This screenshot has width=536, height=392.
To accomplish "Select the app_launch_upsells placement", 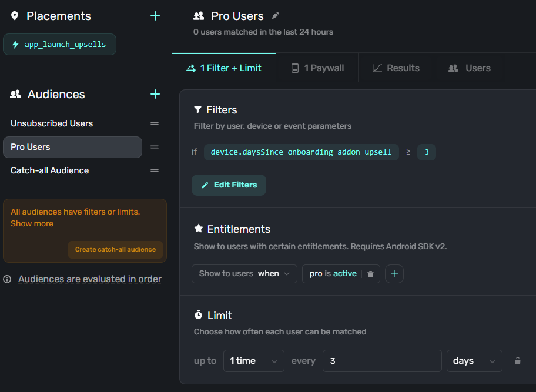I will 59,45.
